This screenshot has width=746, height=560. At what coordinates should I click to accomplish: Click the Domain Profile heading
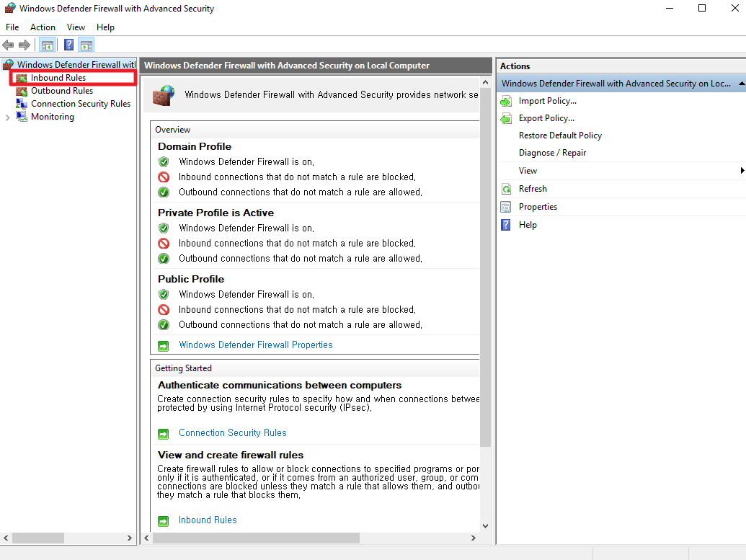[195, 146]
